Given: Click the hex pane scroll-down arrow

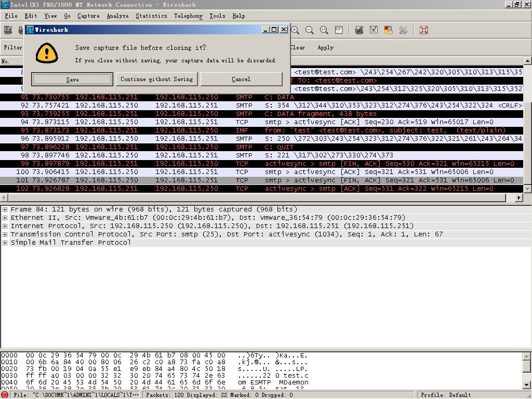Looking at the screenshot, I should pos(527,385).
